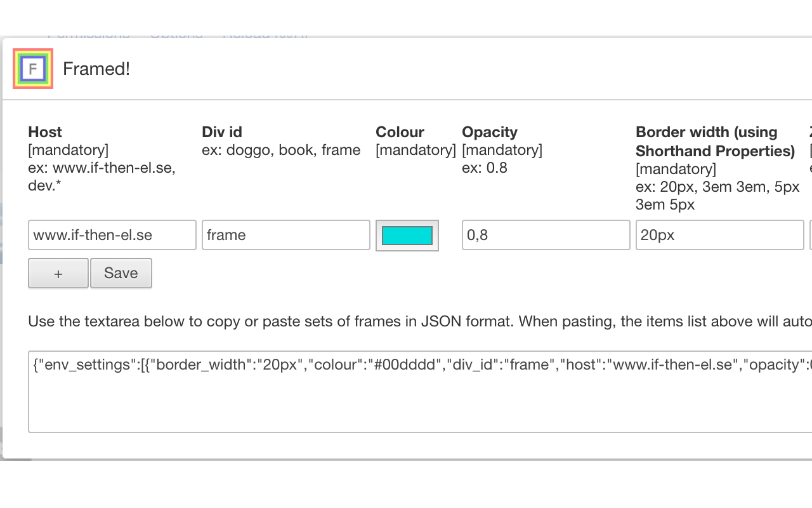Image resolution: width=812 pixels, height=508 pixels.
Task: Select the Div id field with "frame"
Action: coord(285,235)
